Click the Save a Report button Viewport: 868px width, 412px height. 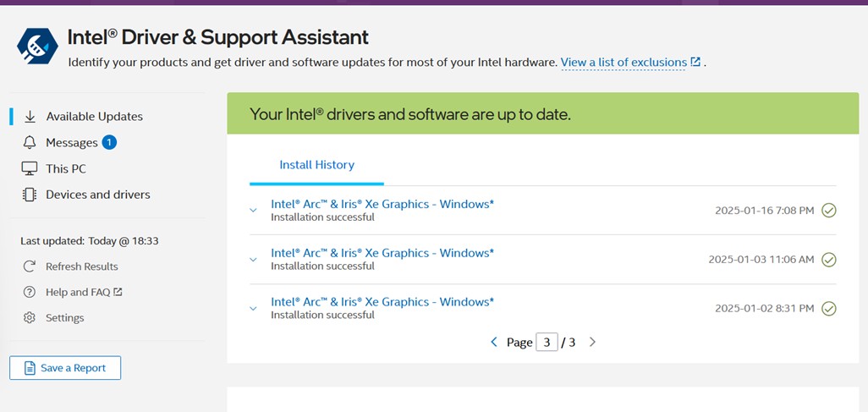coord(65,368)
